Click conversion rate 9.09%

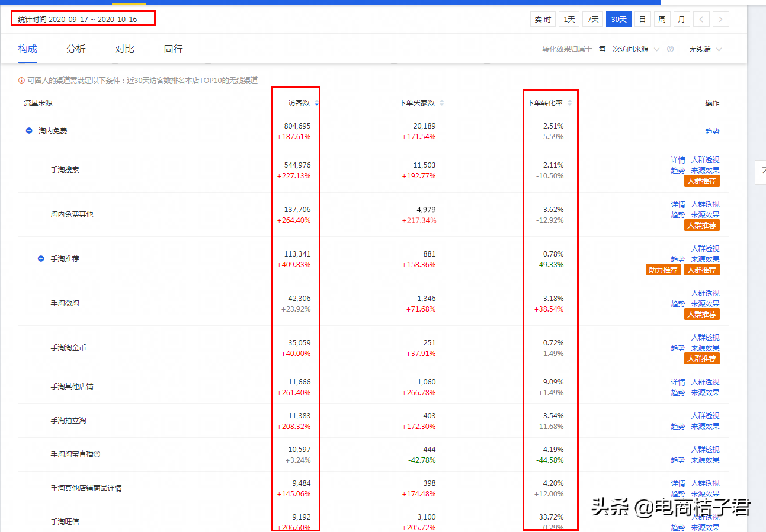[553, 382]
